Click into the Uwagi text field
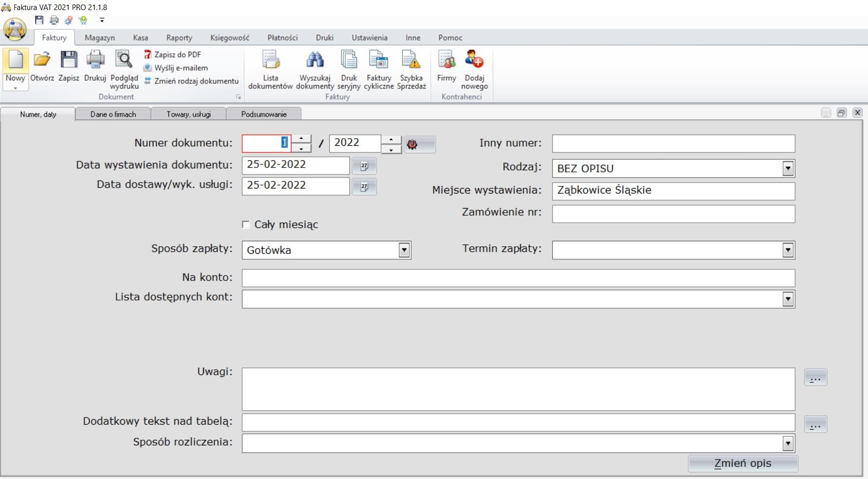 [518, 389]
